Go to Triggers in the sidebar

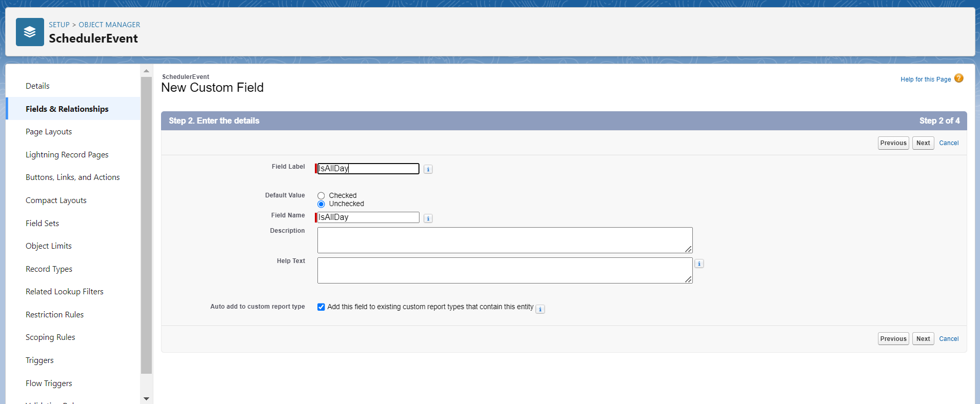pyautogui.click(x=39, y=360)
